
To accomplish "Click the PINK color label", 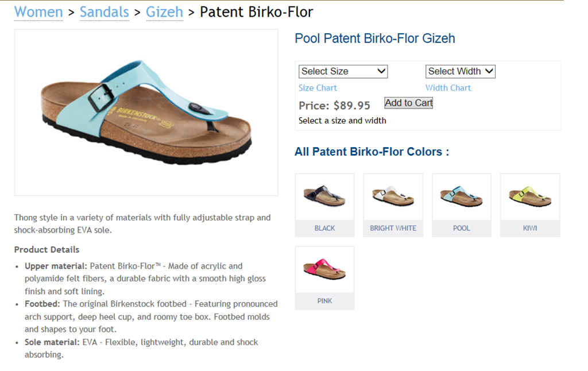I will click(x=324, y=301).
